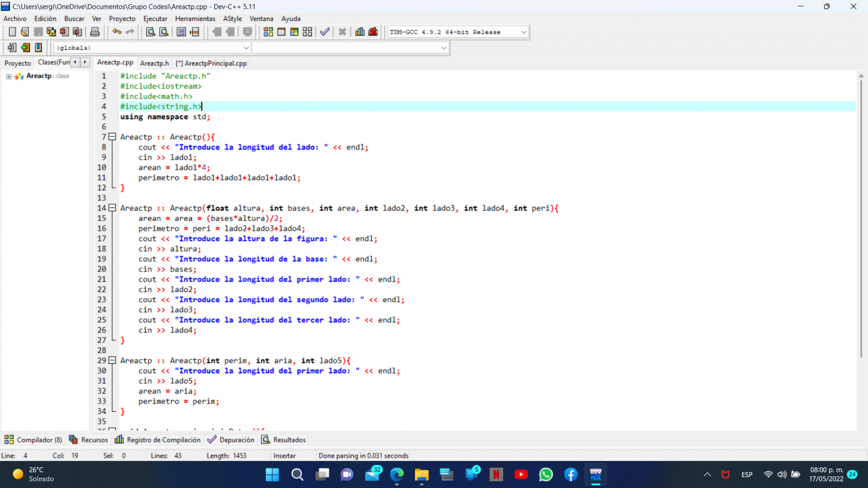Show hidden system tray icons chevron
The height and width of the screenshot is (488, 868).
pyautogui.click(x=707, y=474)
